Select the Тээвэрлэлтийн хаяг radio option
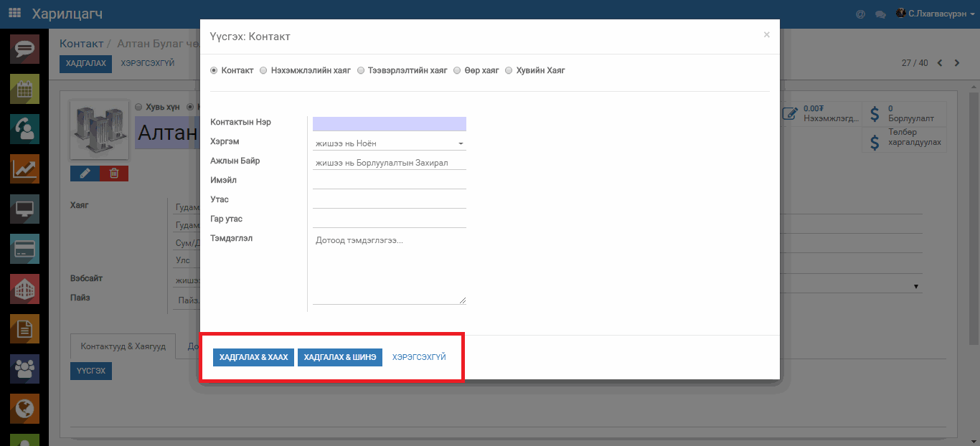 tap(360, 70)
